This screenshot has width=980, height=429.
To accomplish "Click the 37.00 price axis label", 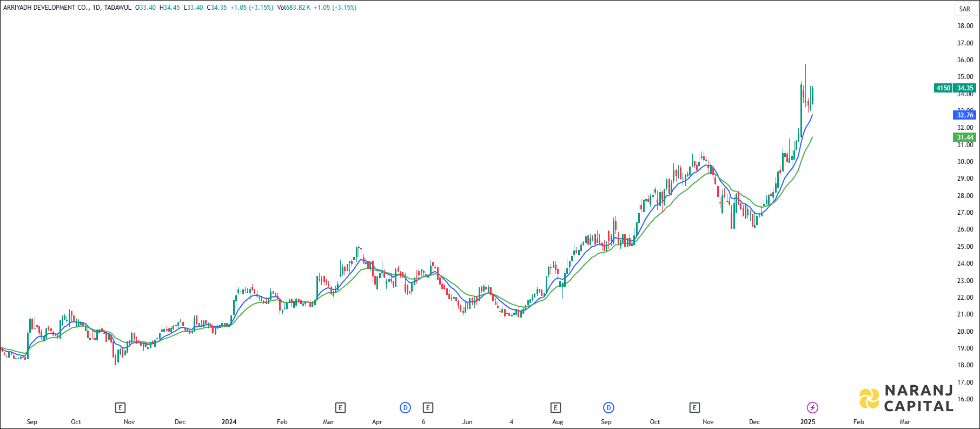I will click(x=965, y=43).
